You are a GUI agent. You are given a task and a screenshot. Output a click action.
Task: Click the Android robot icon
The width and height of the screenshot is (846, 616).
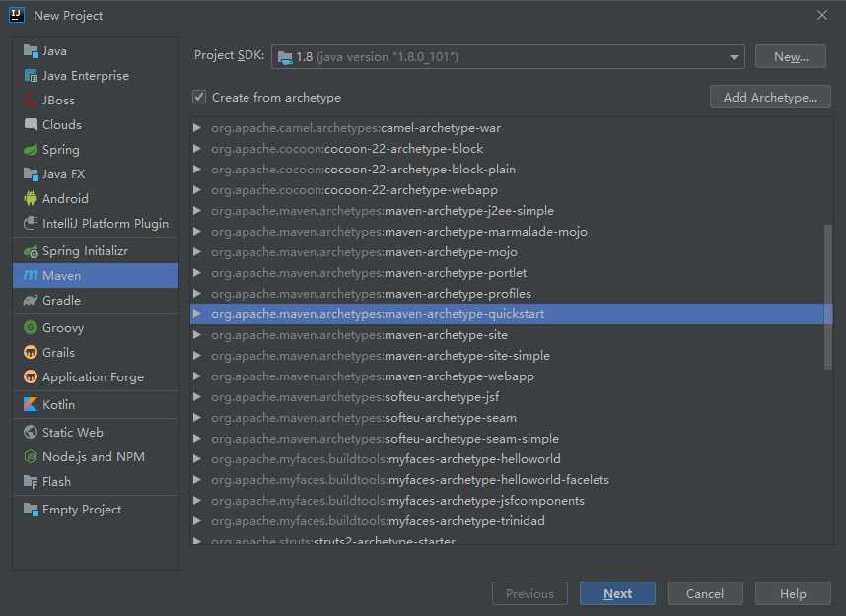(31, 198)
